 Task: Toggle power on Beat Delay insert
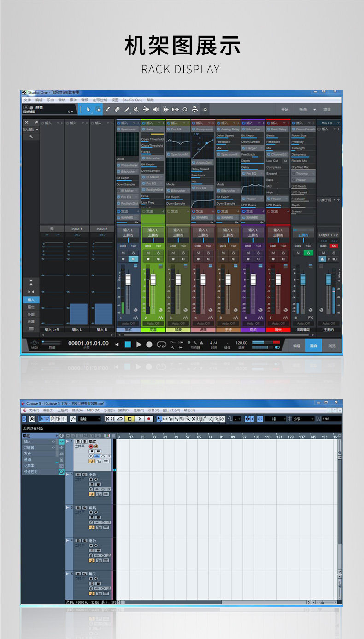269,129
